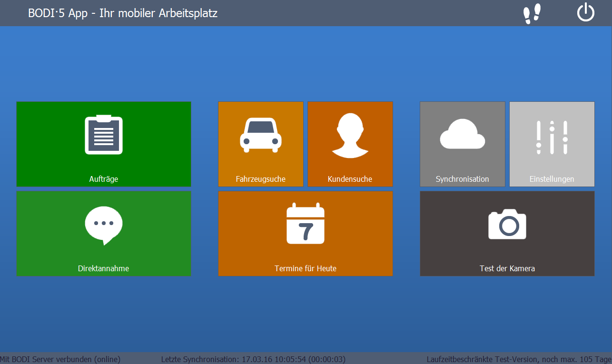Viewport: 612px width, 364px height.
Task: Open the clipboard icon for Aufträge
Action: pos(104,135)
